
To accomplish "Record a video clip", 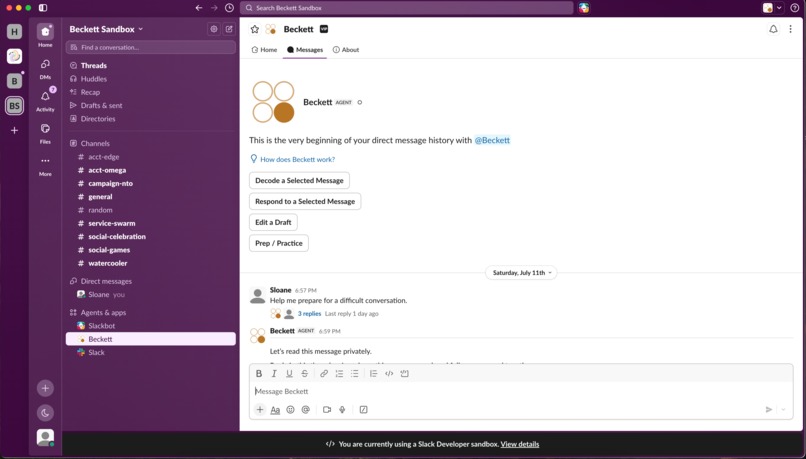I will 327,410.
